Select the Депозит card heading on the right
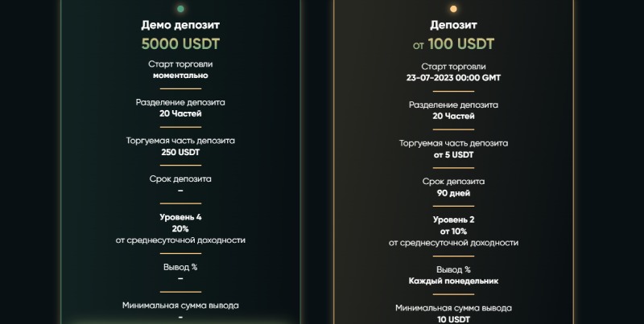 pos(453,25)
